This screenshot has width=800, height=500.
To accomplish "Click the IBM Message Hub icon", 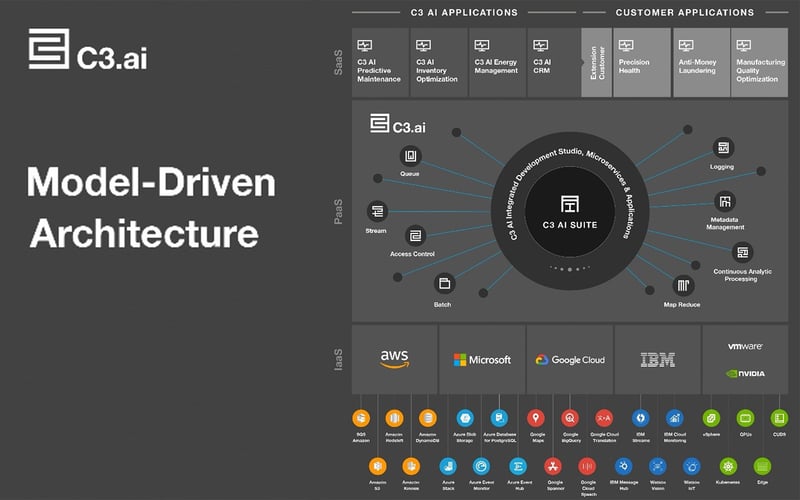I will (623, 466).
